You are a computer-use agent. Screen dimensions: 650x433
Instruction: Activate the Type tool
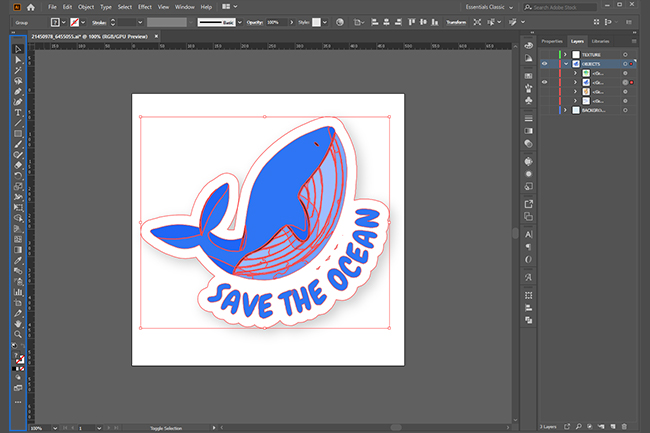pyautogui.click(x=18, y=113)
